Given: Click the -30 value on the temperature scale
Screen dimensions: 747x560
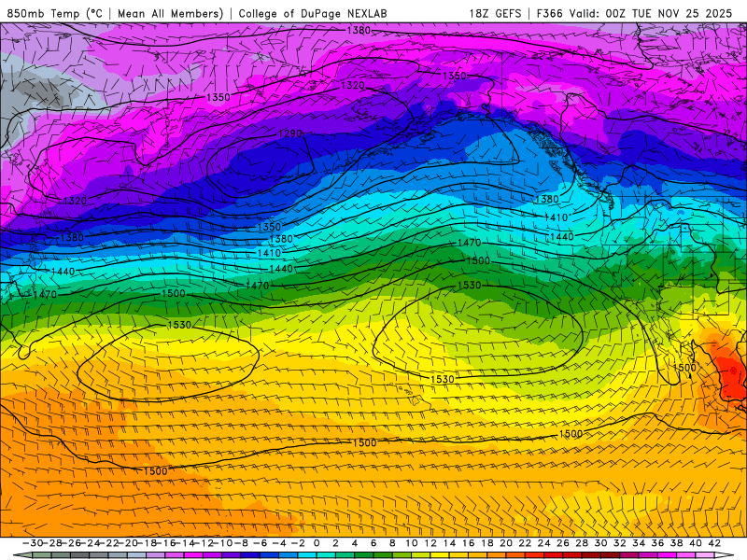Looking at the screenshot, I should 33,543.
